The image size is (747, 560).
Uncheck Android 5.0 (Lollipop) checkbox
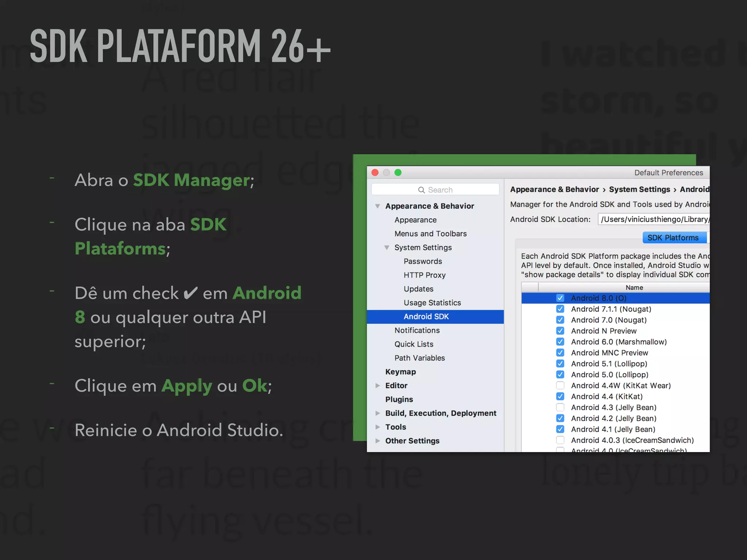[560, 375]
